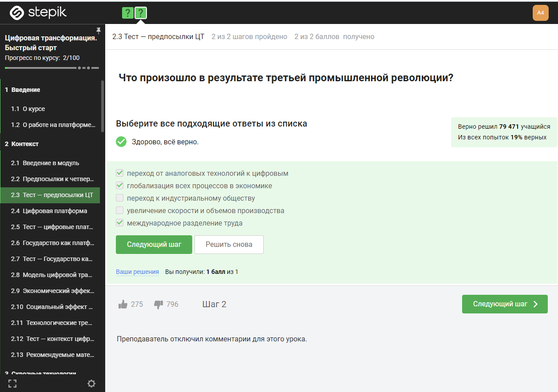Dislike this step with thumbs down
The width and height of the screenshot is (558, 392).
click(158, 304)
